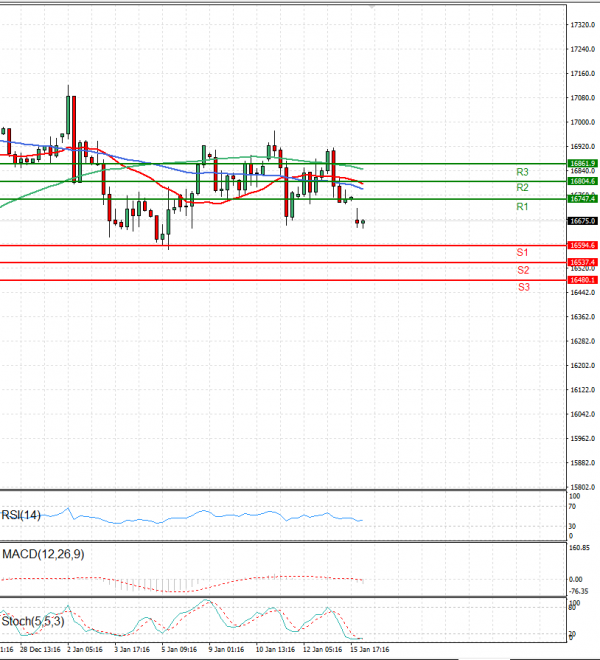The image size is (600, 660).
Task: Click the Stoch(5,5,3) indicator label
Action: (33, 621)
